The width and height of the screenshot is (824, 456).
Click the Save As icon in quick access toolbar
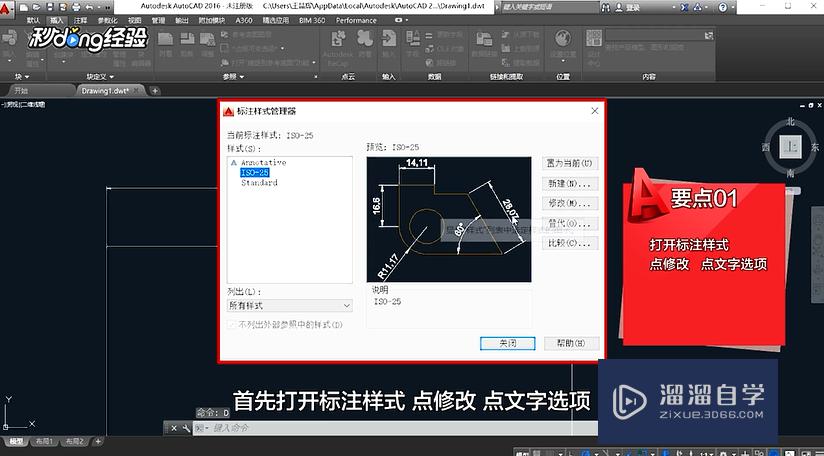(63, 7)
